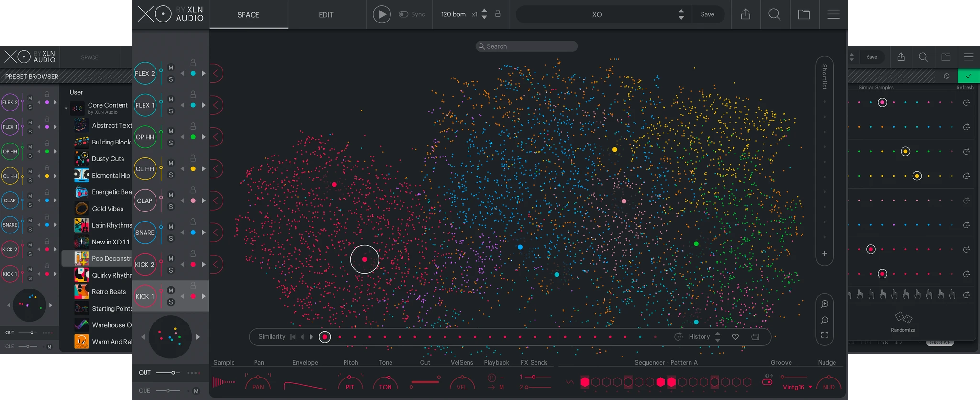Open the magnifier search icon in main toolbar
Image resolution: width=980 pixels, height=400 pixels.
click(x=774, y=14)
